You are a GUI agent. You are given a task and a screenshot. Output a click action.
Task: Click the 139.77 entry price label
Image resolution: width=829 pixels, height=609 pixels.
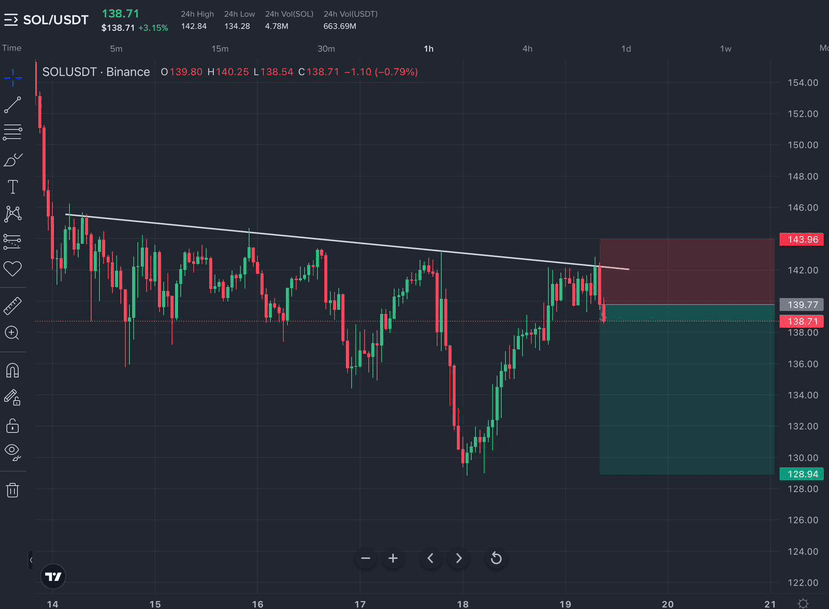pos(802,304)
